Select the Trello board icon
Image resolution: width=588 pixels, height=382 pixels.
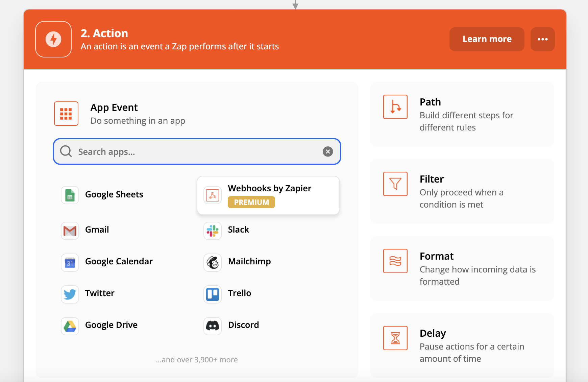coord(213,294)
